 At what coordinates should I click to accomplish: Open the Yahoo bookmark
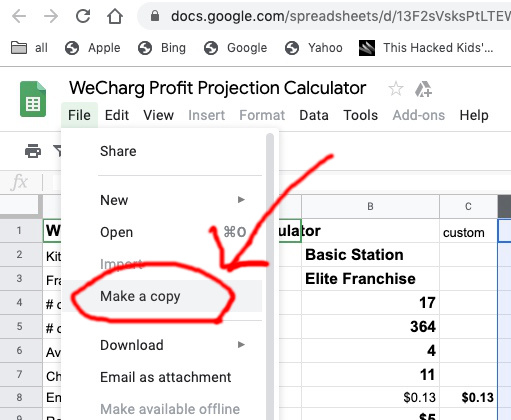313,48
